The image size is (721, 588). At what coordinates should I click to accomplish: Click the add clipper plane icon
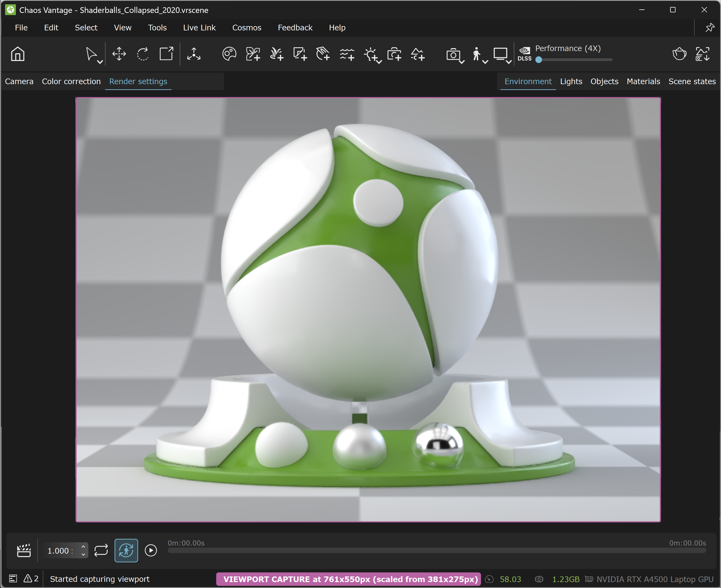pos(323,54)
